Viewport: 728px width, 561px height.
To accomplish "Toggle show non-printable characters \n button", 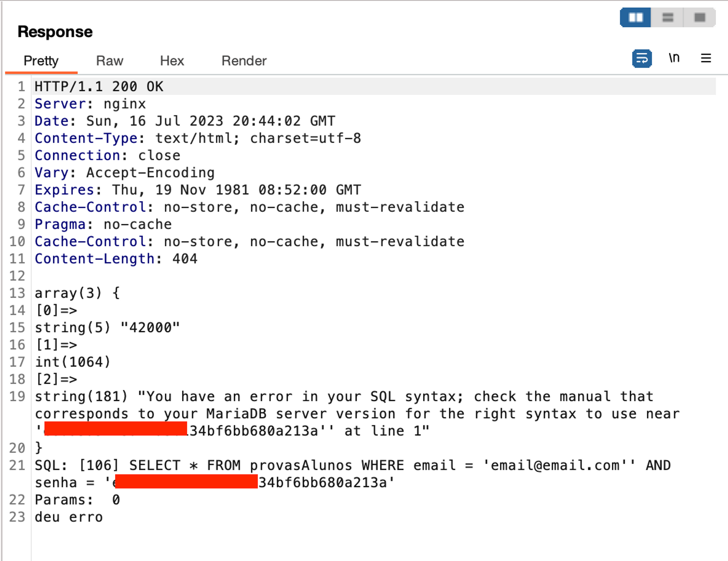I will click(674, 58).
